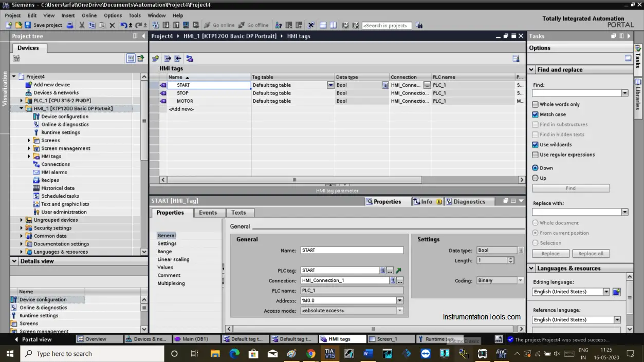Click the Split editor horizontally icon
644x362 pixels.
[x=323, y=25]
